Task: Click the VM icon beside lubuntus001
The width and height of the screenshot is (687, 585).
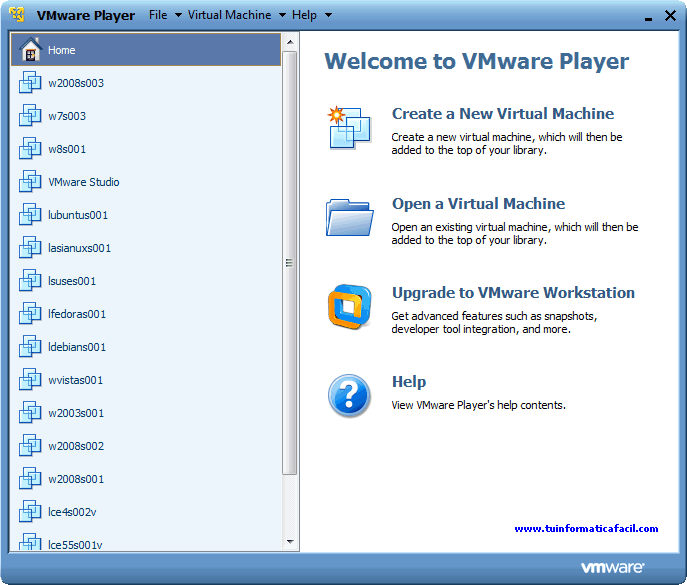Action: pyautogui.click(x=30, y=214)
